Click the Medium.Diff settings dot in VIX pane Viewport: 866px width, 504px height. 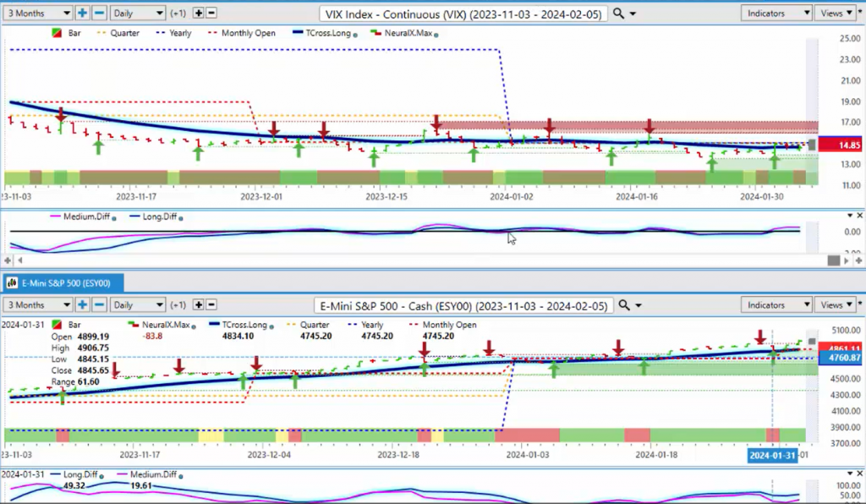pyautogui.click(x=114, y=218)
